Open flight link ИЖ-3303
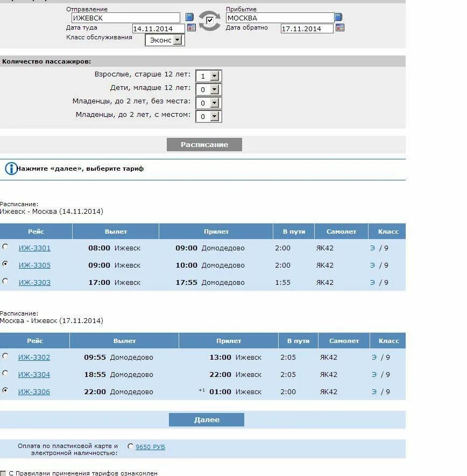The image size is (467, 476). 34,283
